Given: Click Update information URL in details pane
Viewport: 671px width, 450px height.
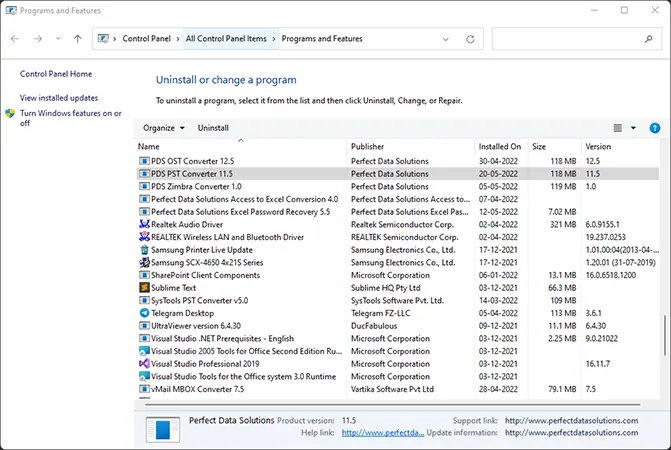Looking at the screenshot, I should pos(571,433).
